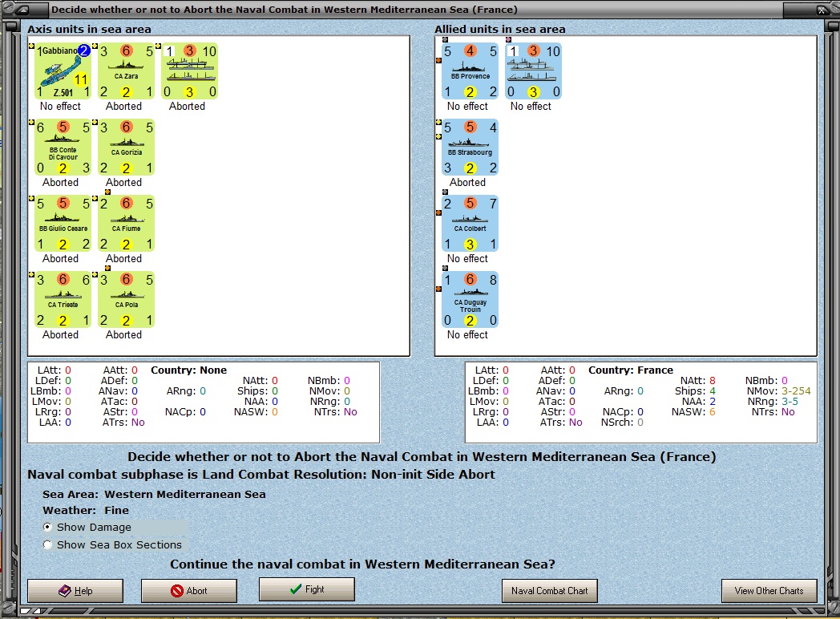Select the CA Fiume cruiser counter
This screenshot has height=619, width=840.
pyautogui.click(x=126, y=224)
